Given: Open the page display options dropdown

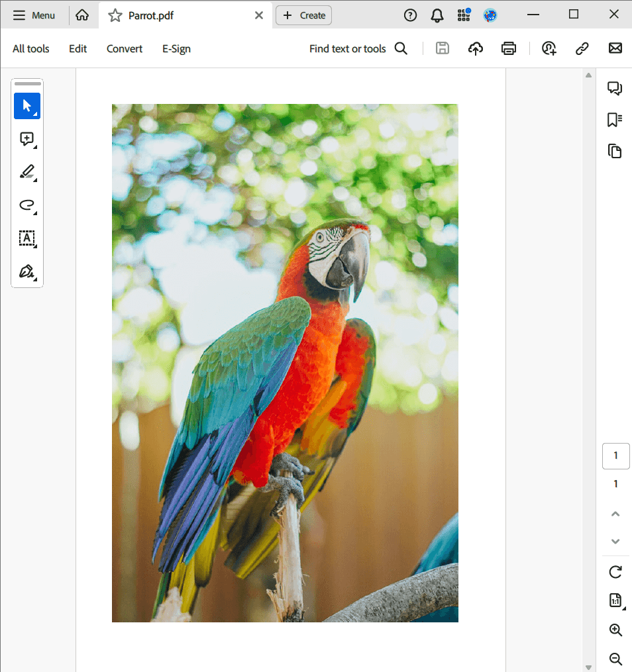Looking at the screenshot, I should pos(615,600).
